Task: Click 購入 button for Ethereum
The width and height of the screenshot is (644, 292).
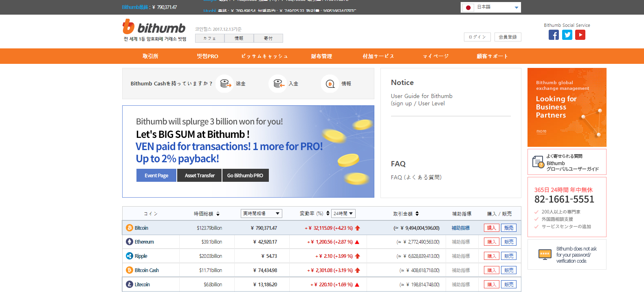Action: (x=492, y=242)
